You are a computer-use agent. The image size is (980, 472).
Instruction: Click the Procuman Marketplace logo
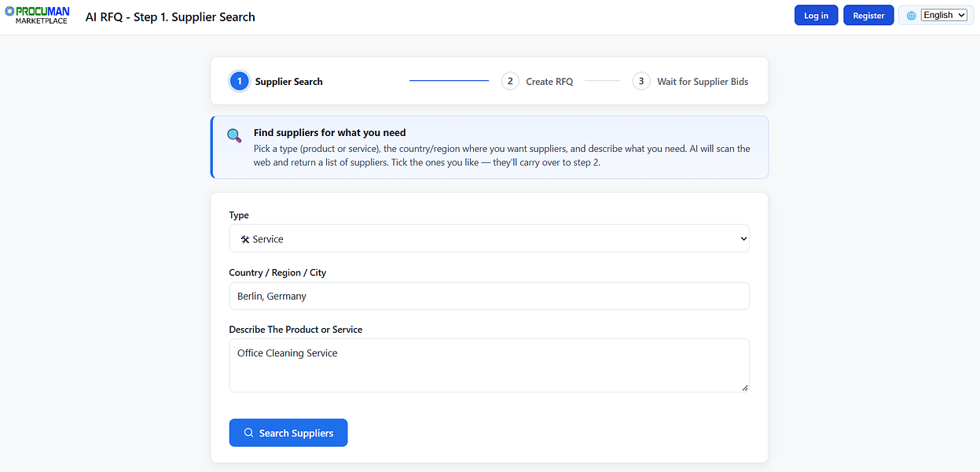[37, 16]
